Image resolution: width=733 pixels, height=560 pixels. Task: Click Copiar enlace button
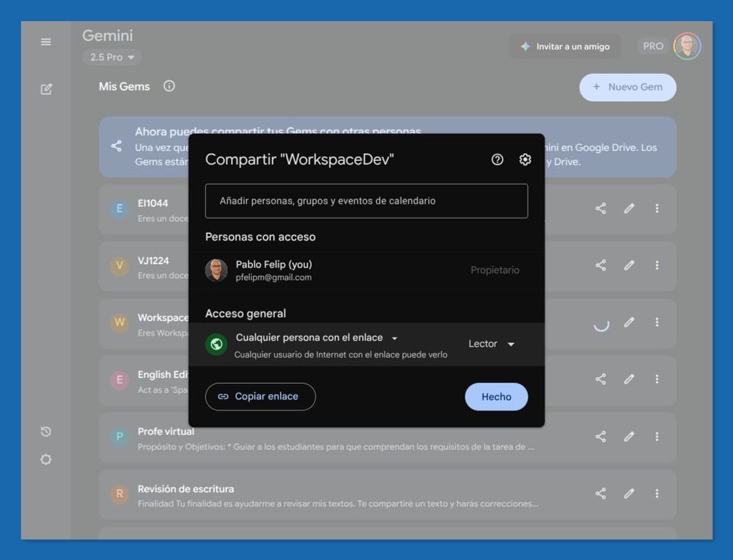coord(260,397)
